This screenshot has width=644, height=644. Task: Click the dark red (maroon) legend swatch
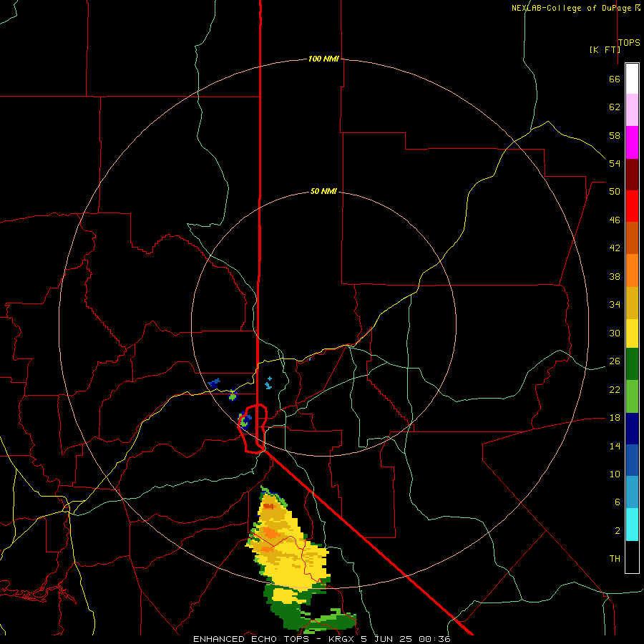pos(632,175)
